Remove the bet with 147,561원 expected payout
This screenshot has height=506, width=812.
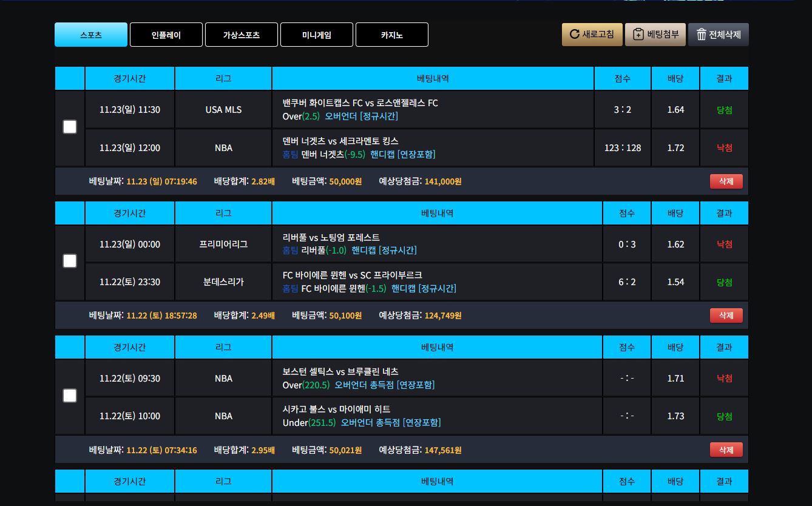pyautogui.click(x=726, y=450)
